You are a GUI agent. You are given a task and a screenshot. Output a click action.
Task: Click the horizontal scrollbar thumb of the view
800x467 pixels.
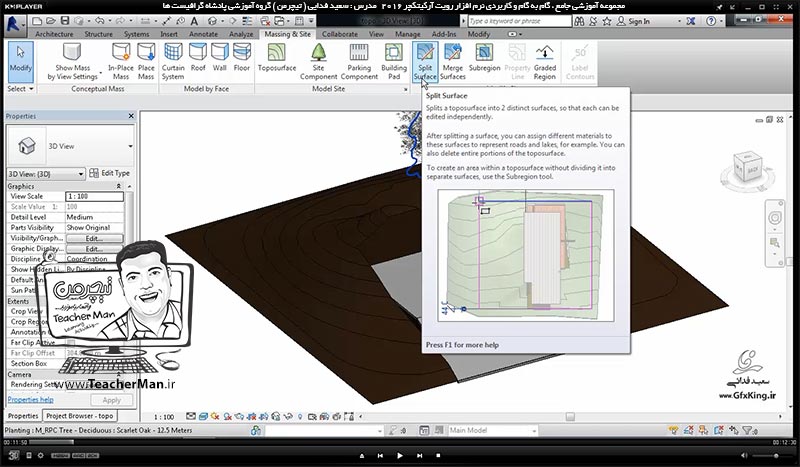tap(570, 417)
